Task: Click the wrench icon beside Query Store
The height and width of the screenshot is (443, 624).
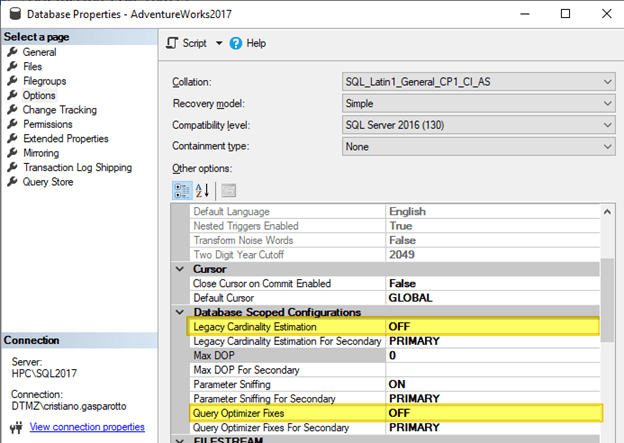Action: 12,181
